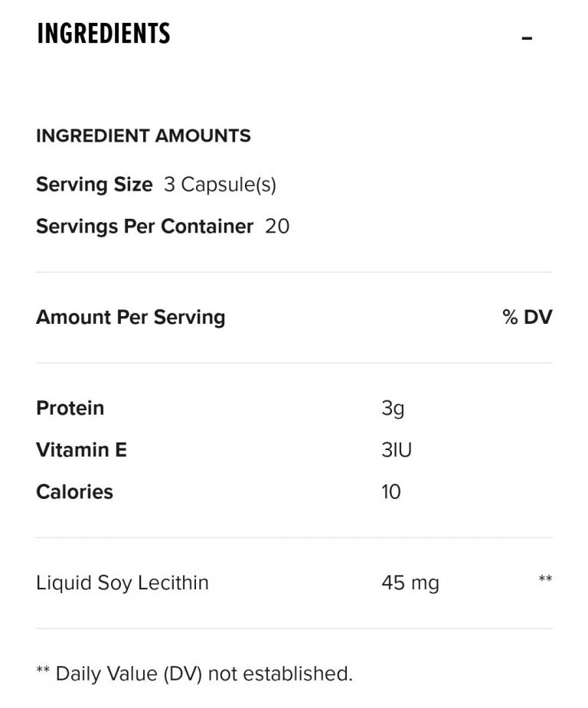Collapse the Ingredients section with minus icon

[527, 38]
